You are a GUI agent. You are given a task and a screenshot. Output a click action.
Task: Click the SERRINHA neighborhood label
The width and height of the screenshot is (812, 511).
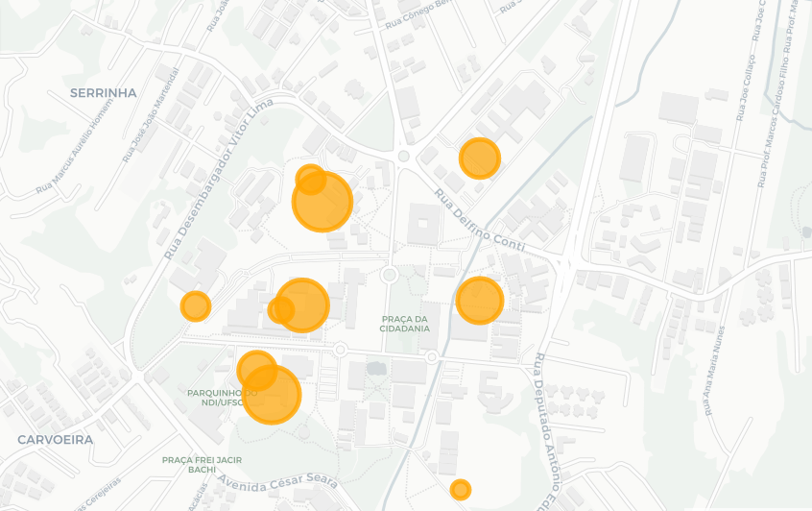click(x=104, y=93)
